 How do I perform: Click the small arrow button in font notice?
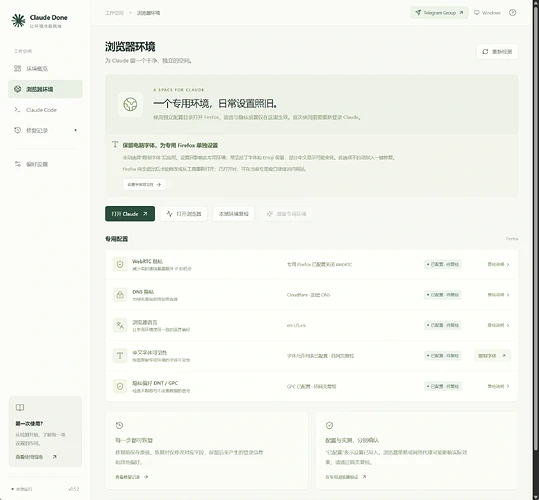pos(144,185)
